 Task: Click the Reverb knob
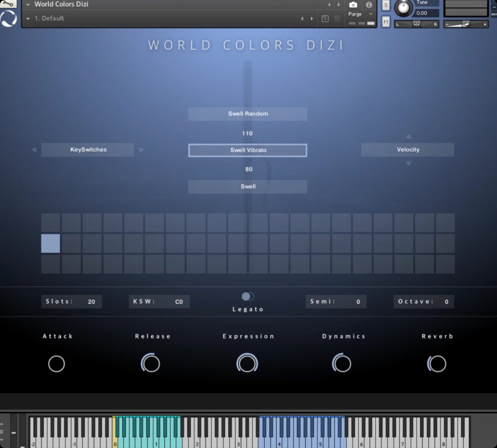[x=437, y=364]
